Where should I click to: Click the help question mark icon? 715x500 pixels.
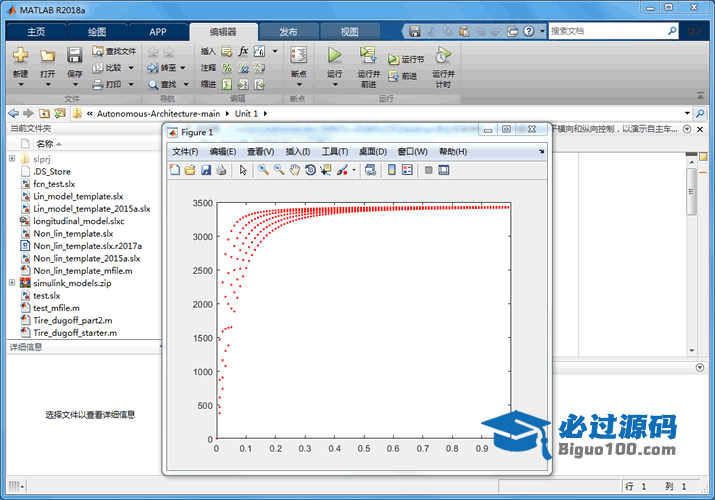[528, 31]
